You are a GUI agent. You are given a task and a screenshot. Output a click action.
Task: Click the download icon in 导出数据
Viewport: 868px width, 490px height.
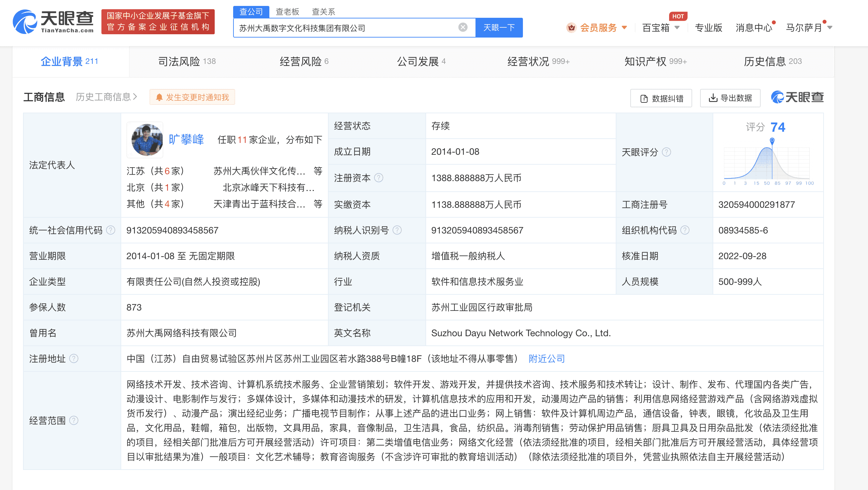[x=713, y=98]
